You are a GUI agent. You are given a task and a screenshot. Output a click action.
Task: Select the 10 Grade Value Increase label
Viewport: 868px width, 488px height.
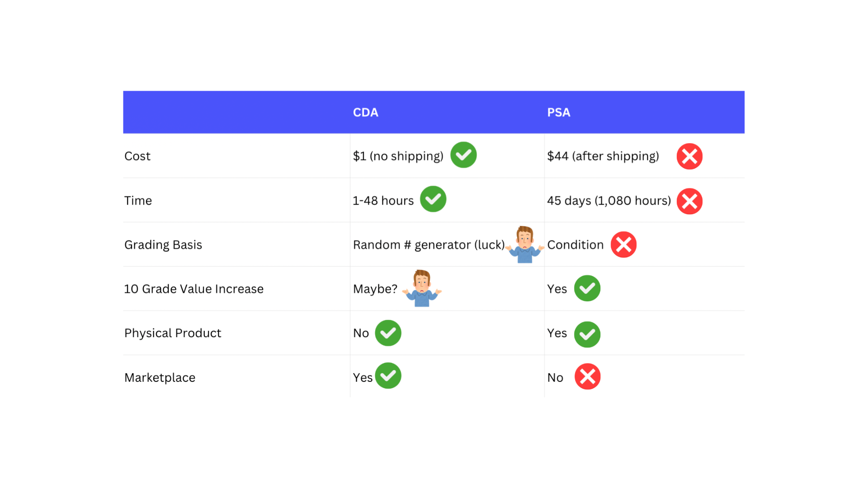tap(194, 289)
